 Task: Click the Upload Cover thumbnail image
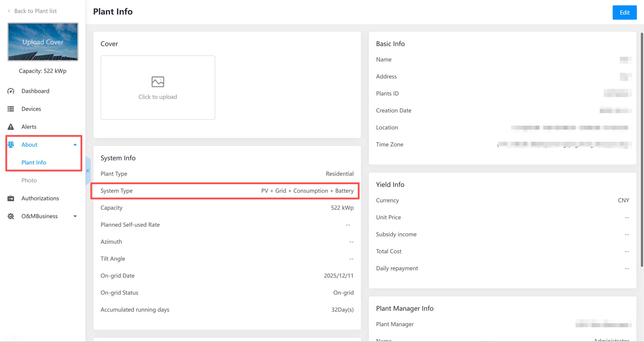[43, 42]
